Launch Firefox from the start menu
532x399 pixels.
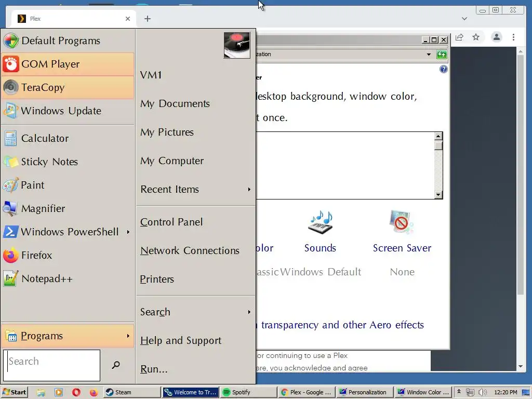click(68, 256)
